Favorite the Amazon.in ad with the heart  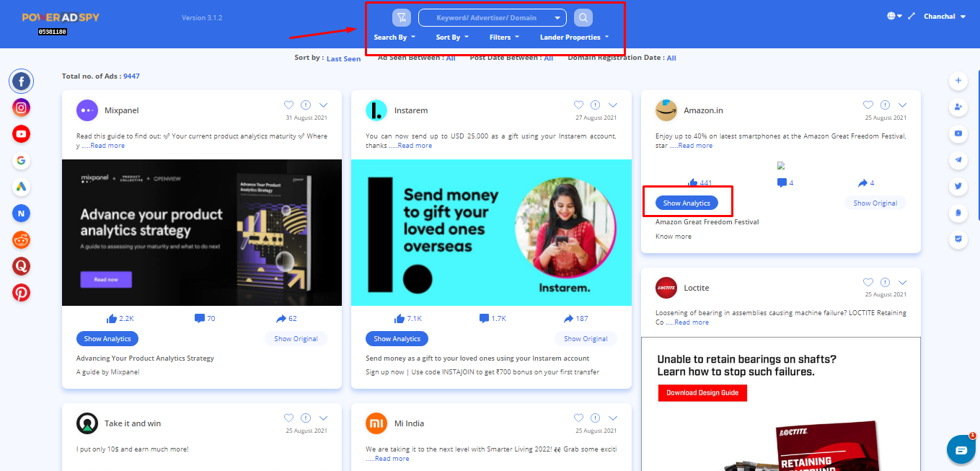(868, 105)
